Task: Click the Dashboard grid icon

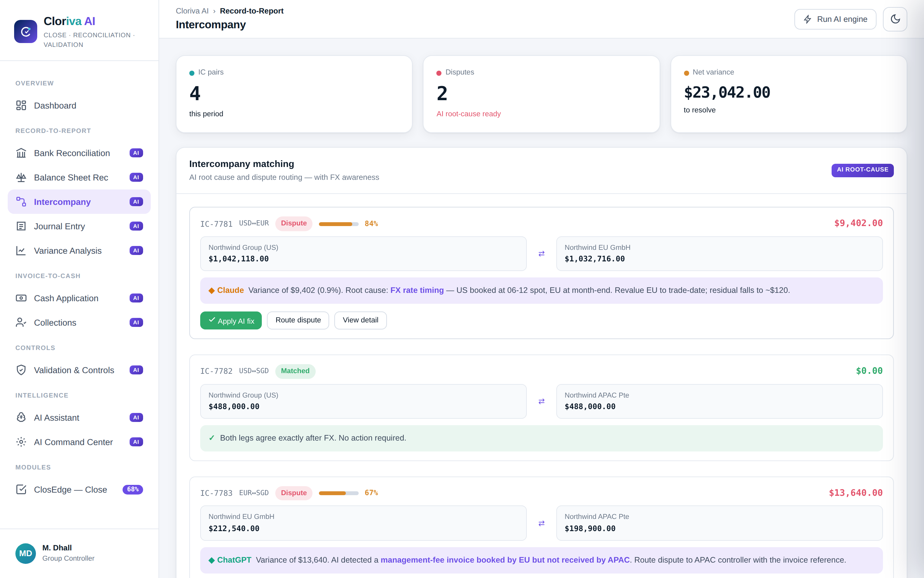Action: tap(21, 106)
